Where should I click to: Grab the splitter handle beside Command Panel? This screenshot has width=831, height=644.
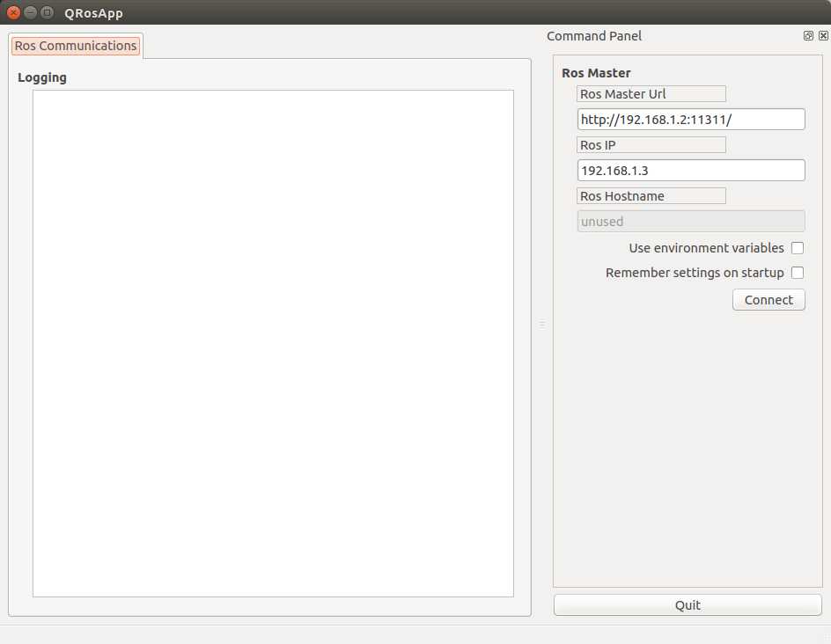541,324
